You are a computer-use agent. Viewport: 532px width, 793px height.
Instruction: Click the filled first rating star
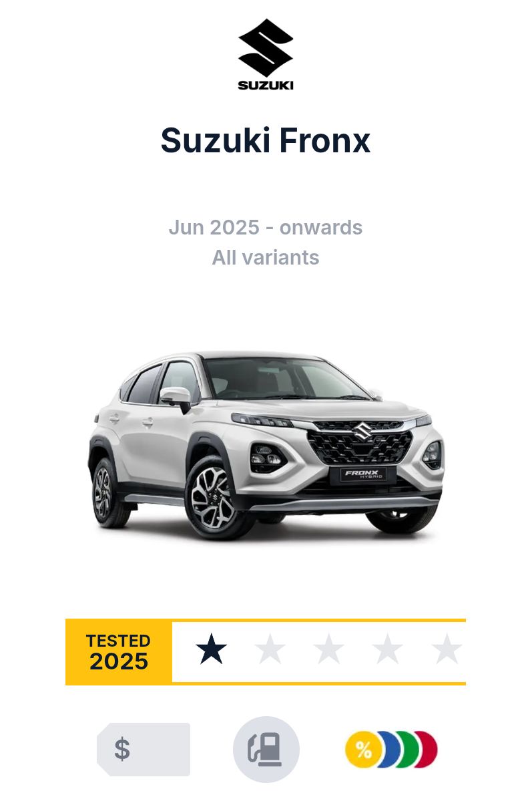pyautogui.click(x=211, y=649)
